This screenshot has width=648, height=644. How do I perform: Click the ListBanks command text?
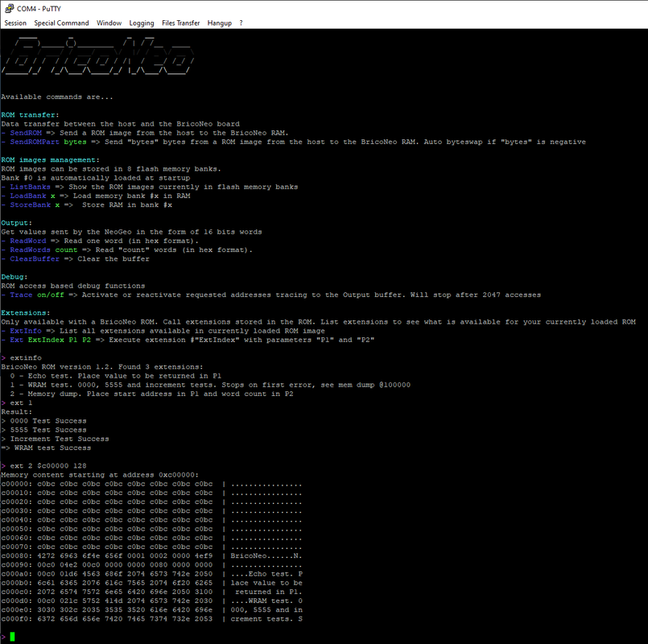point(30,187)
